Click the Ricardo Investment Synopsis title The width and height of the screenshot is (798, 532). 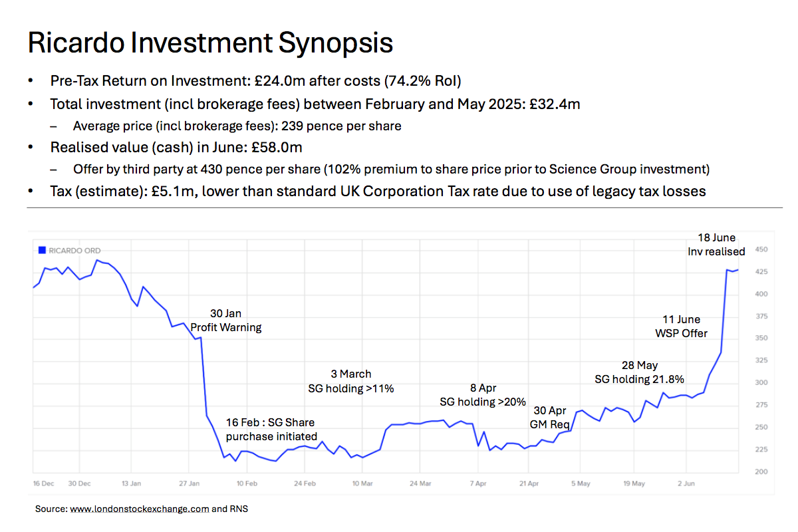(209, 43)
